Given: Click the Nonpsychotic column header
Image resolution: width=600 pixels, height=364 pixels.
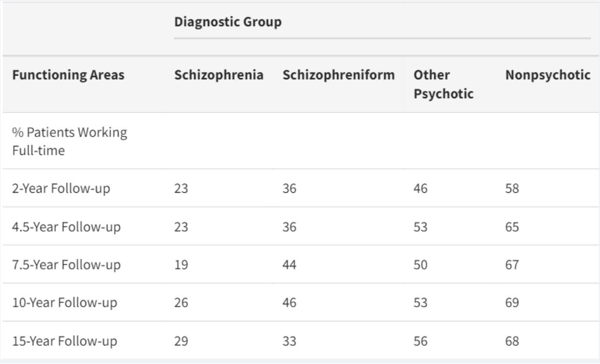Looking at the screenshot, I should [548, 75].
